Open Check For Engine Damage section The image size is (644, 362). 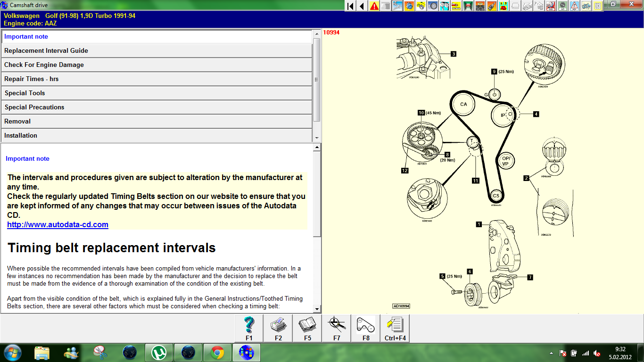[x=157, y=65]
